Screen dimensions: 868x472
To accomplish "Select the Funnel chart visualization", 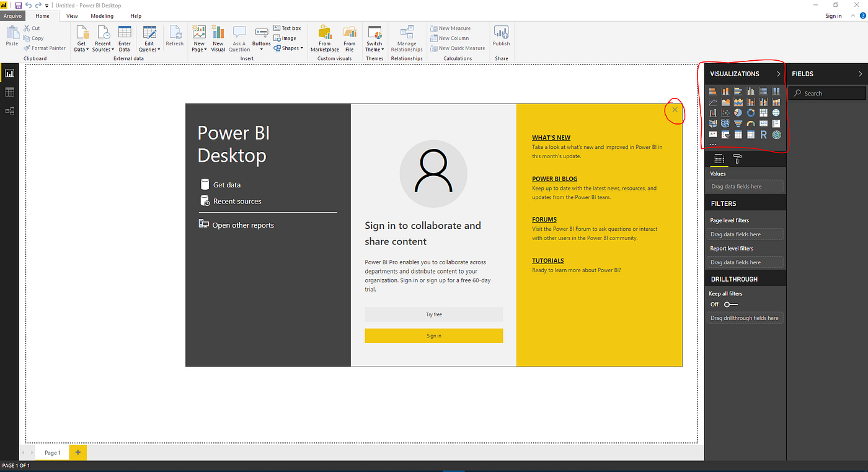I will click(738, 123).
